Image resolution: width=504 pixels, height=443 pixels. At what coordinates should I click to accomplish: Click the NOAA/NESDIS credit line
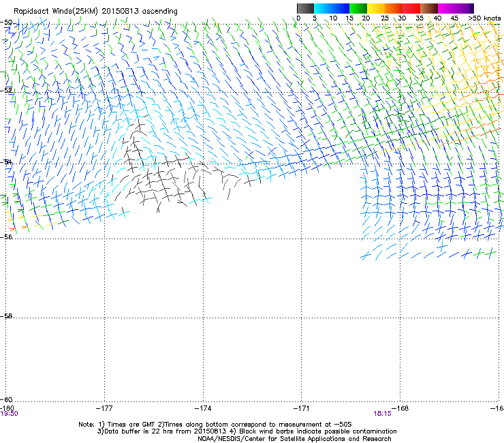(x=294, y=439)
